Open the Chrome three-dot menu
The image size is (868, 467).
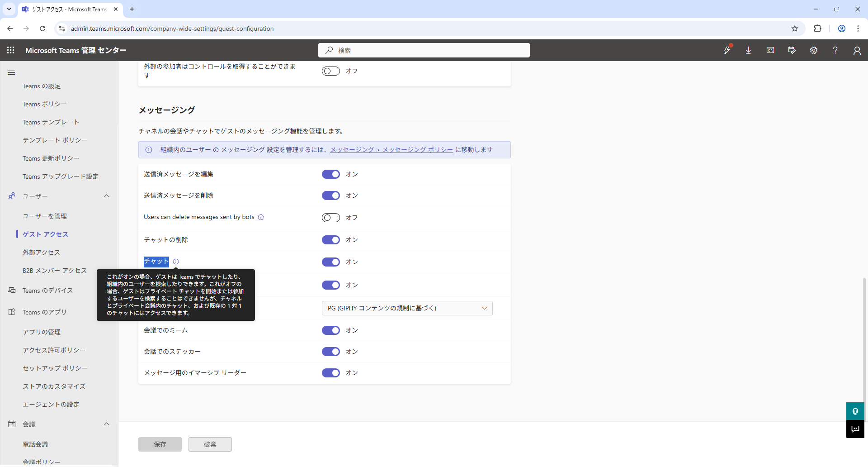858,29
